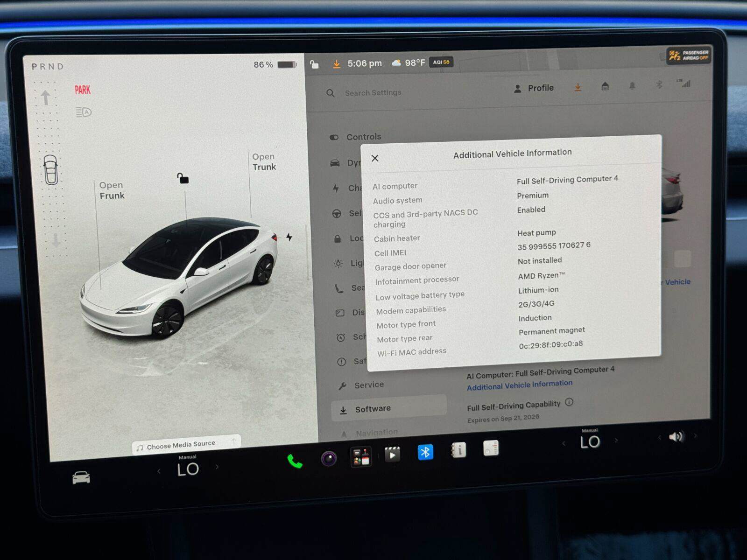The width and height of the screenshot is (747, 560).
Task: Tap the lock icon in status bar
Action: (314, 64)
